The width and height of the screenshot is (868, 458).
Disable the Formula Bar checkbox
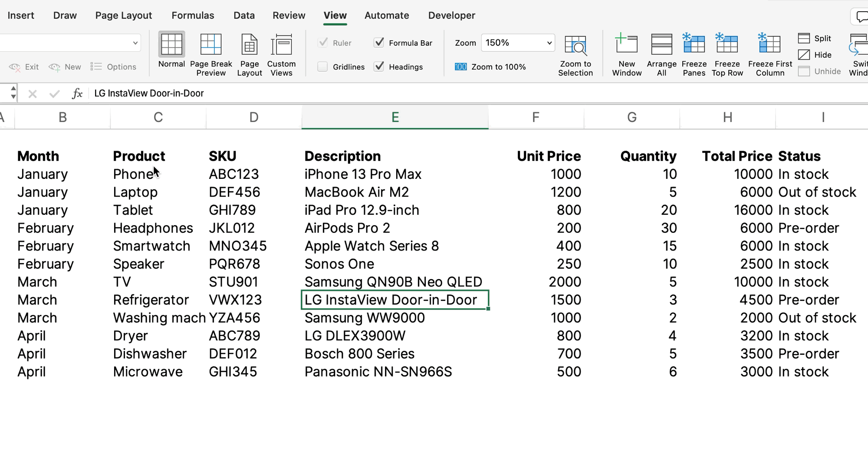[379, 43]
